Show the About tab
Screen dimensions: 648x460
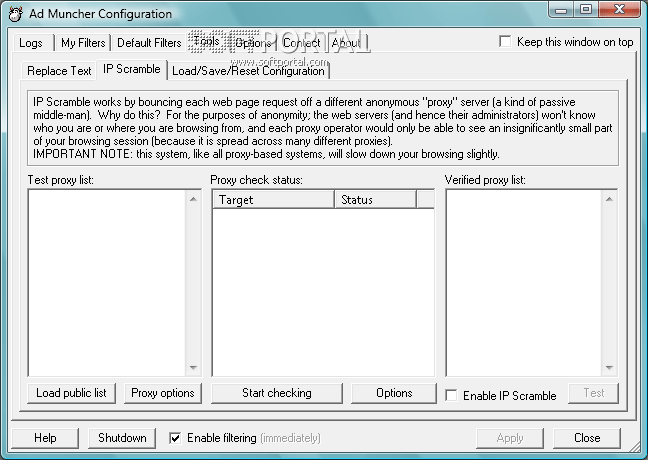tap(346, 43)
